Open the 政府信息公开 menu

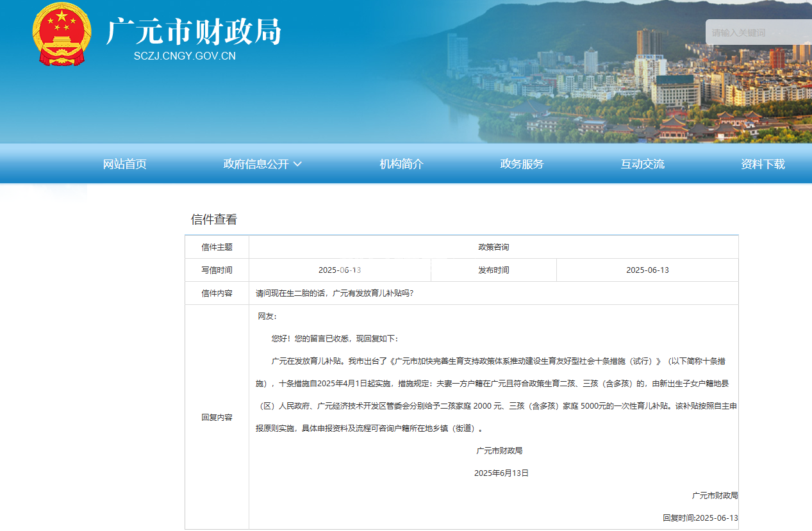(x=256, y=164)
